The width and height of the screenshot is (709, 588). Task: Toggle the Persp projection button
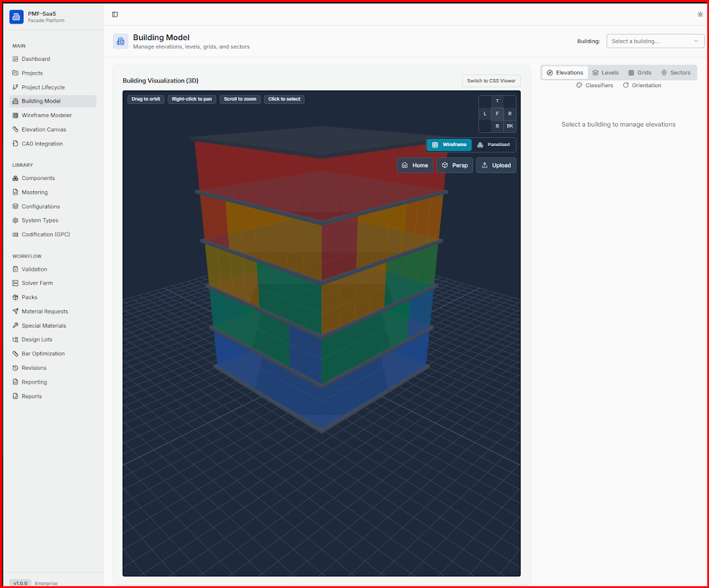click(x=454, y=166)
